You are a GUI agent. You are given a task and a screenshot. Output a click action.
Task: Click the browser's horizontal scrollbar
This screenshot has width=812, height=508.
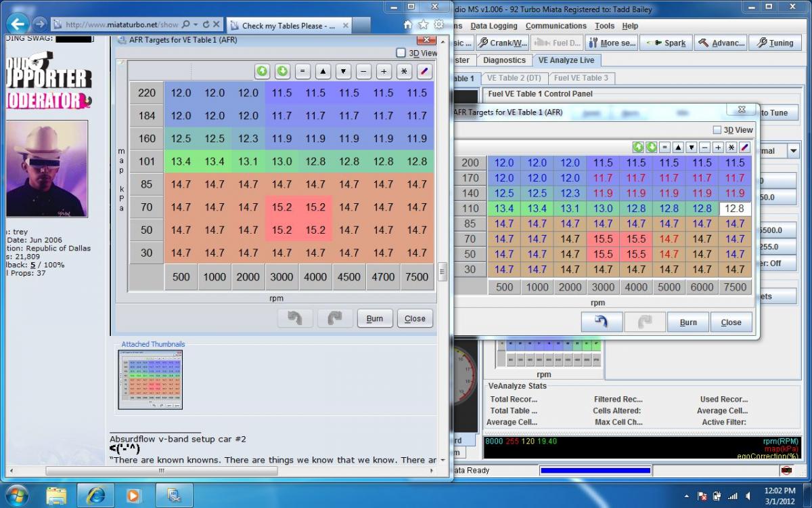click(x=162, y=470)
